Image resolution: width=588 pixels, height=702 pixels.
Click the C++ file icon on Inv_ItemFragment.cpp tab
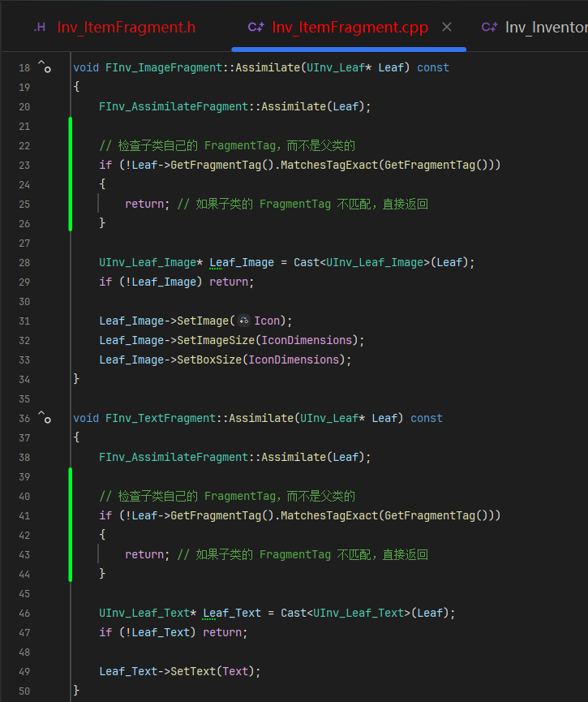[x=256, y=28]
